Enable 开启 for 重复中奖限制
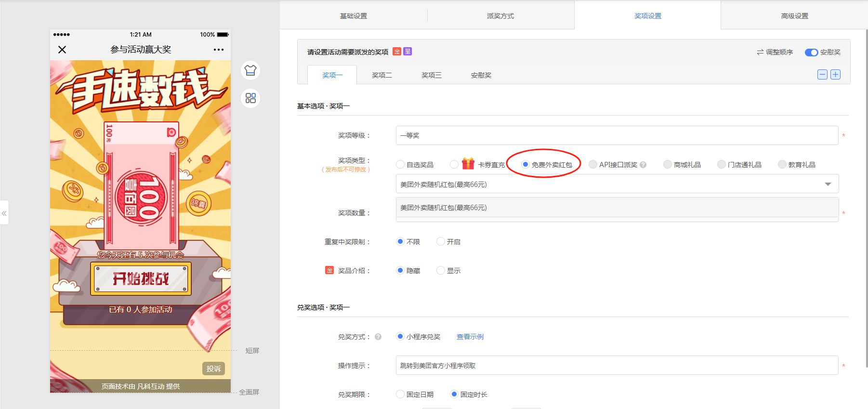 tap(440, 242)
